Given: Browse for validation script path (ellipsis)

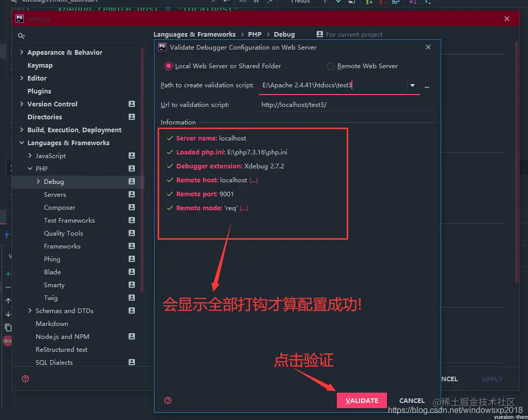Looking at the screenshot, I should [427, 87].
